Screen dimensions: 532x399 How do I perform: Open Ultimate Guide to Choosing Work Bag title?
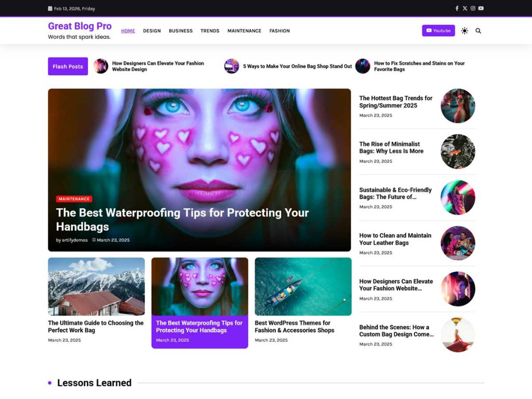[96, 327]
